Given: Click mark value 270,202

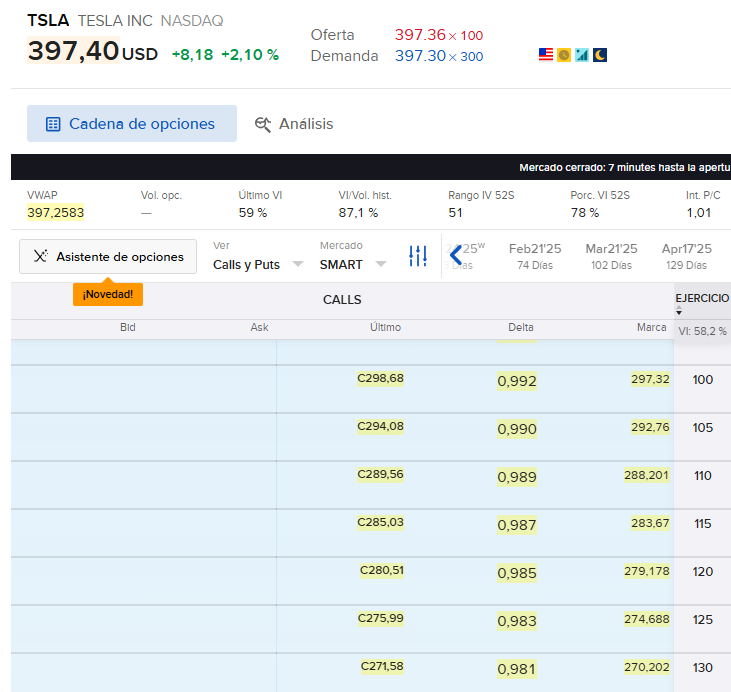Looking at the screenshot, I should click(x=647, y=667).
